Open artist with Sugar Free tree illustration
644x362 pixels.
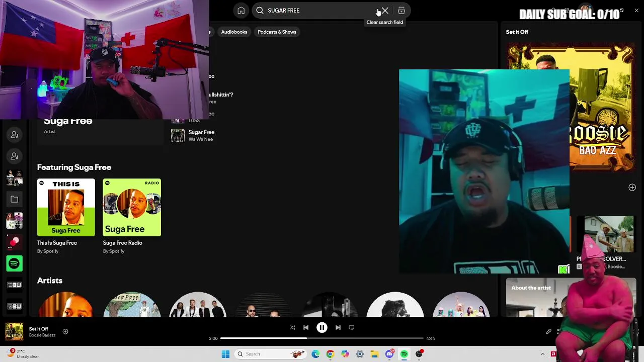pos(132,305)
